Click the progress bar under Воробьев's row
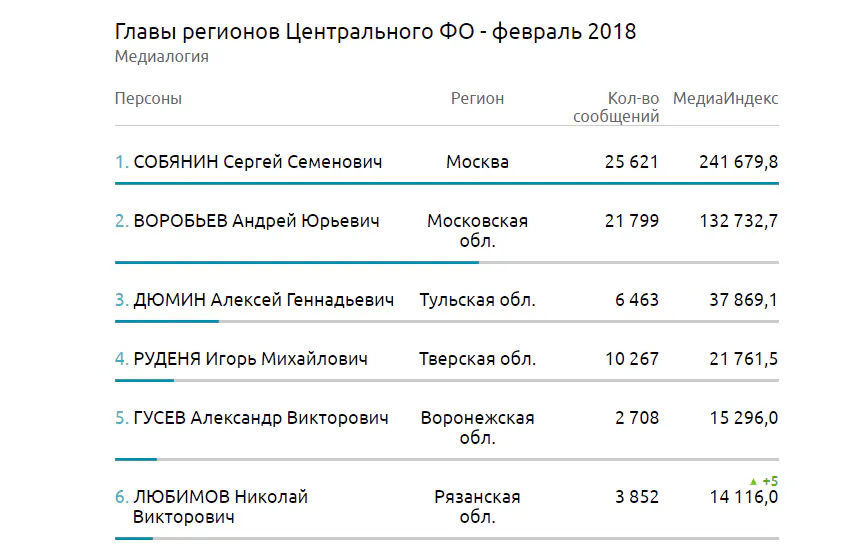Image resolution: width=862 pixels, height=546 pixels. coord(297,263)
